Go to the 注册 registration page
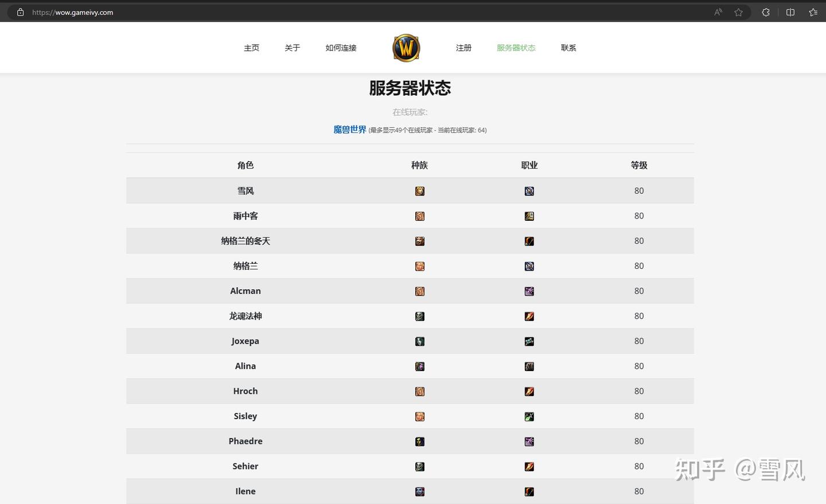 pos(463,48)
